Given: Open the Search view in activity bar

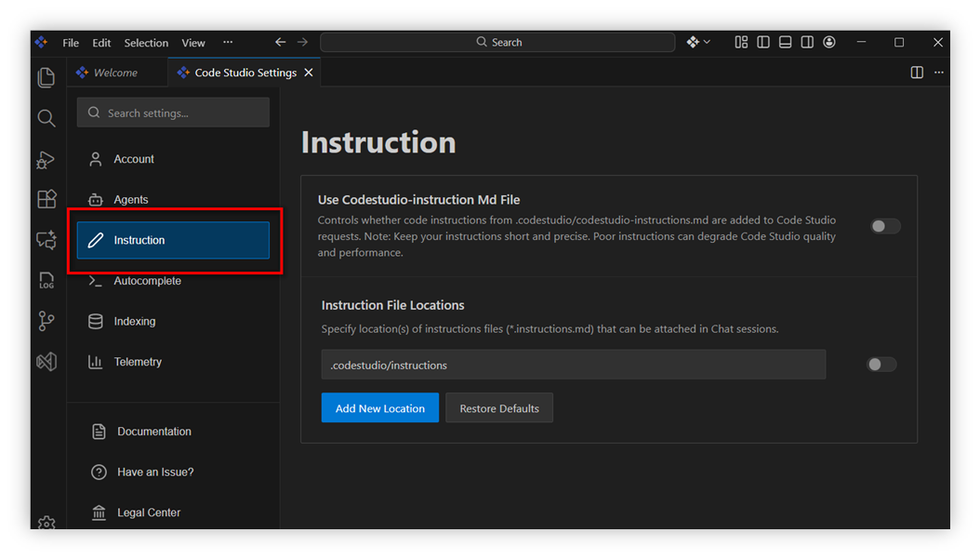Looking at the screenshot, I should point(46,118).
